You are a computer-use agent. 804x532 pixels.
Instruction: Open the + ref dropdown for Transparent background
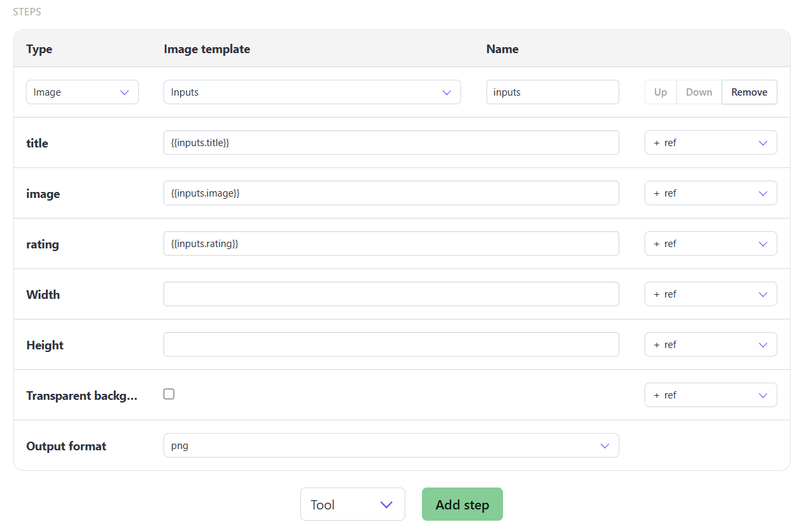(x=711, y=395)
